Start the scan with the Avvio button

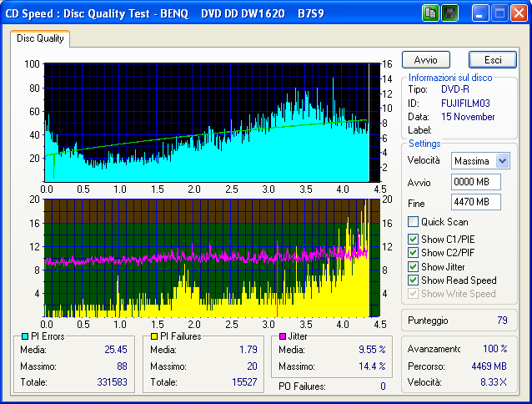coord(426,60)
